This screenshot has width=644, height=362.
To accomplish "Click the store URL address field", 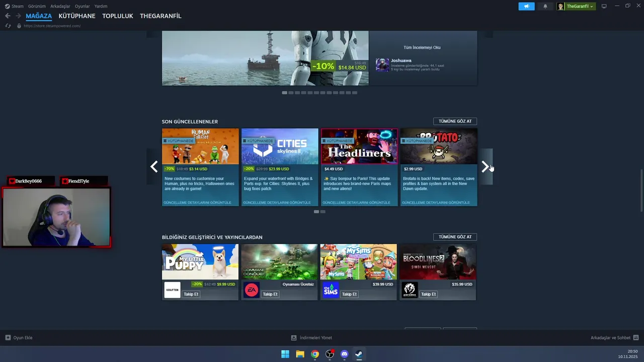I will (x=52, y=26).
